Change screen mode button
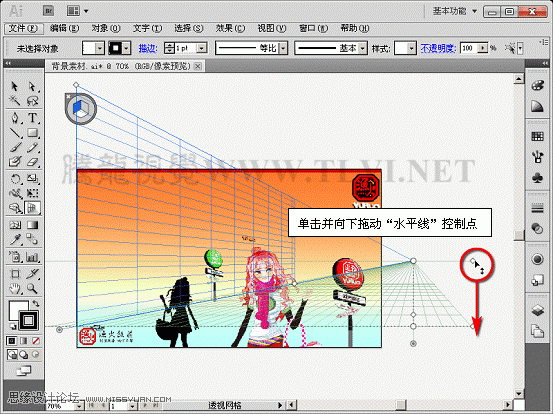The height and width of the screenshot is (414, 553). (24, 370)
